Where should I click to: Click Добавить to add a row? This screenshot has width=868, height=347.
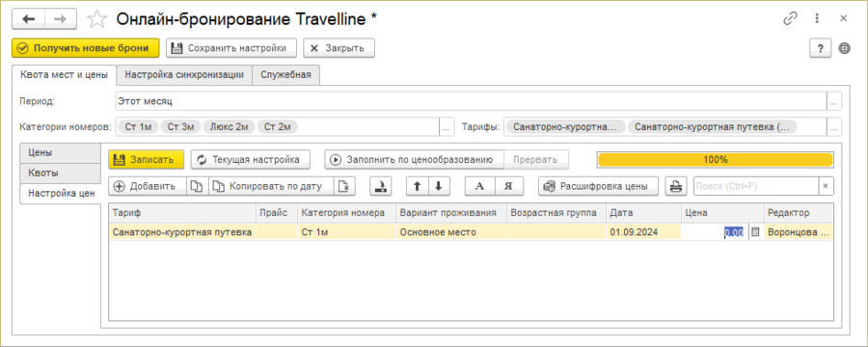148,186
